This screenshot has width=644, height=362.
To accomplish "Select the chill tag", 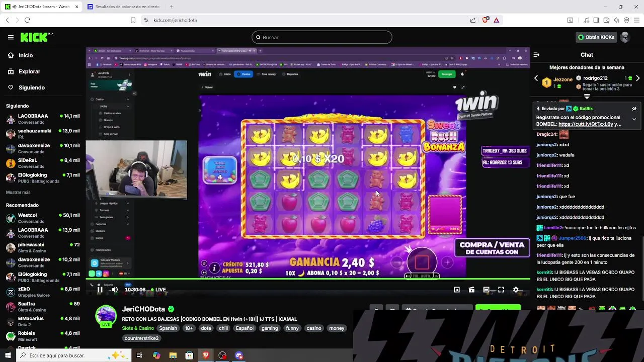I will tap(223, 328).
